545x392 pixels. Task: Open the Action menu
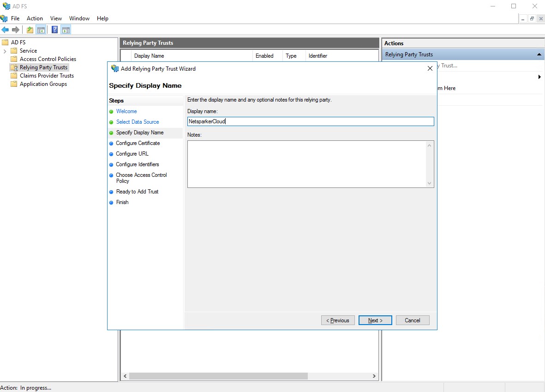click(x=35, y=18)
